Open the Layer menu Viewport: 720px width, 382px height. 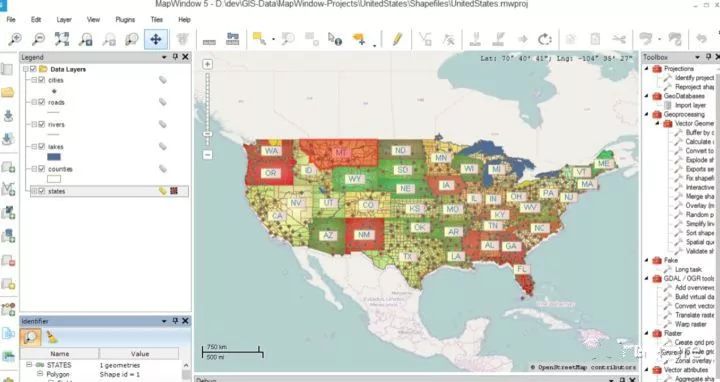[x=64, y=20]
